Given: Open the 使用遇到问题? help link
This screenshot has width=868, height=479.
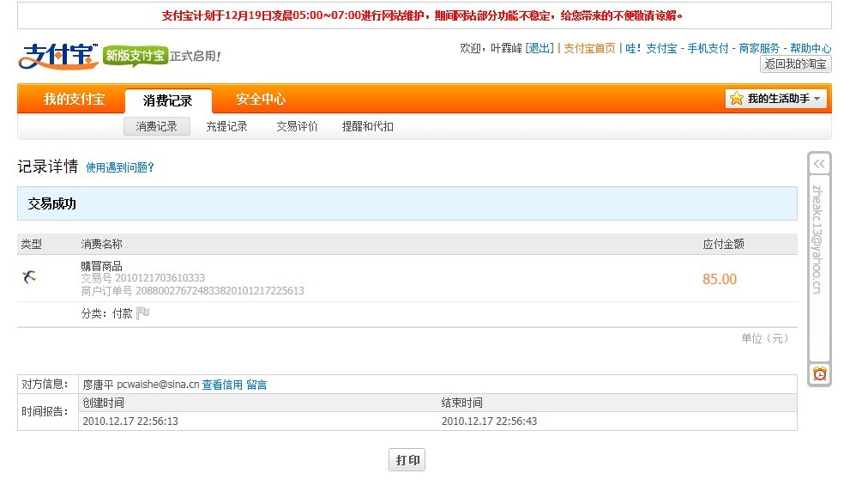Looking at the screenshot, I should coord(120,167).
